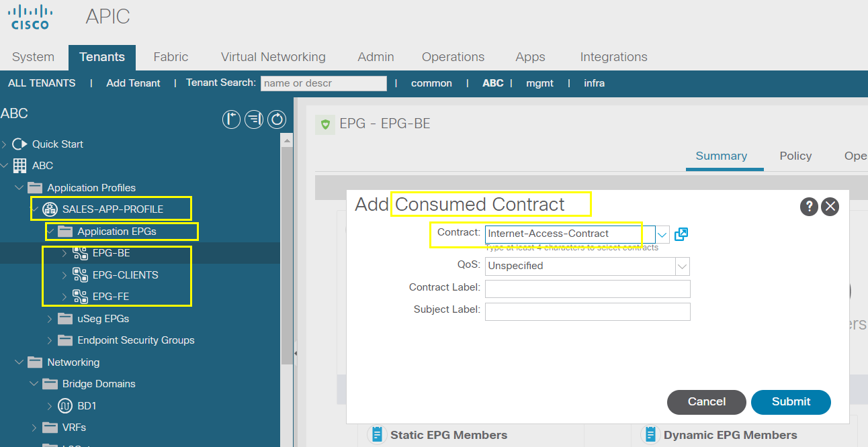
Task: Expand the uSeg EPGs node
Action: click(x=50, y=318)
